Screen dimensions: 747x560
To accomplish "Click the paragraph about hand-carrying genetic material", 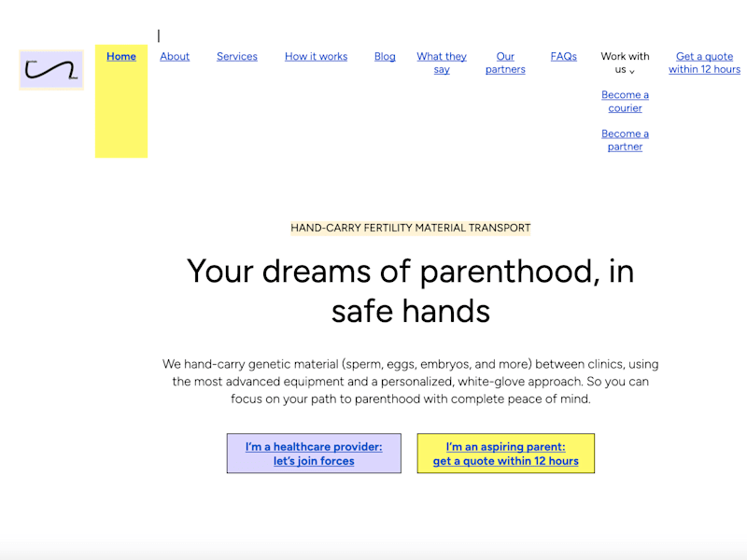I will (410, 382).
